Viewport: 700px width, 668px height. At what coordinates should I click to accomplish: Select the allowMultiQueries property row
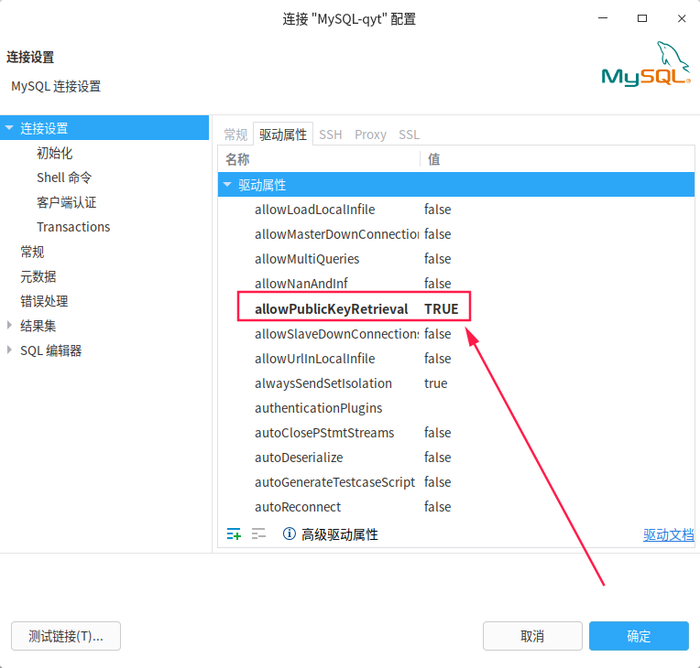[456, 259]
